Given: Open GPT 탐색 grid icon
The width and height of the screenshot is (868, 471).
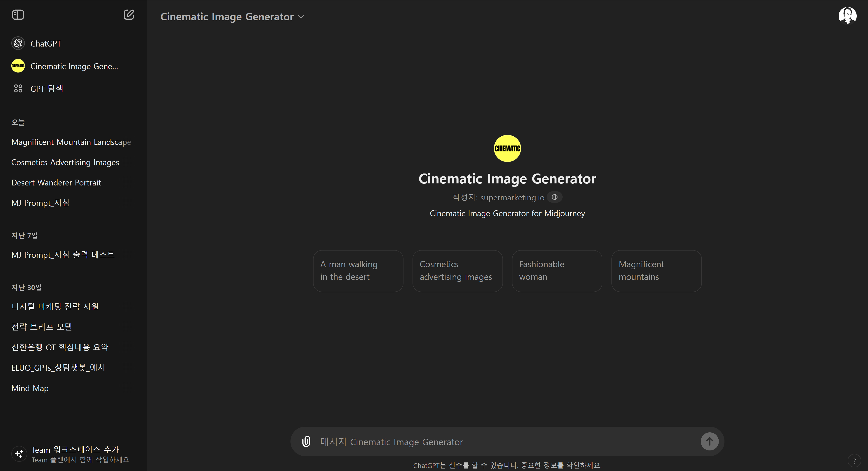Looking at the screenshot, I should pos(18,89).
